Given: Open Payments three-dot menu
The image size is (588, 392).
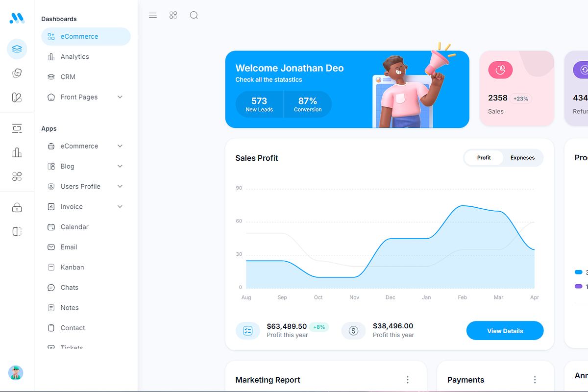Looking at the screenshot, I should [535, 380].
